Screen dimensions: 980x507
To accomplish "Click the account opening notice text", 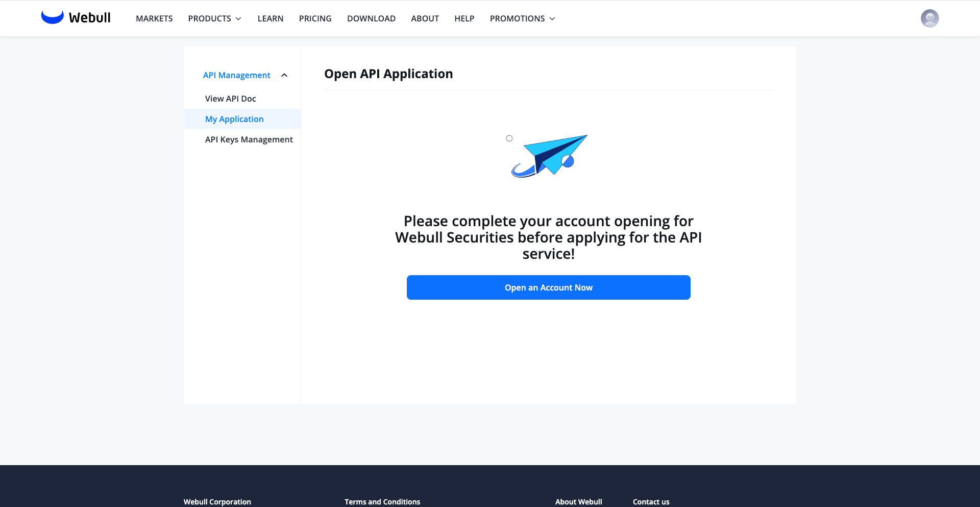I will tap(549, 237).
